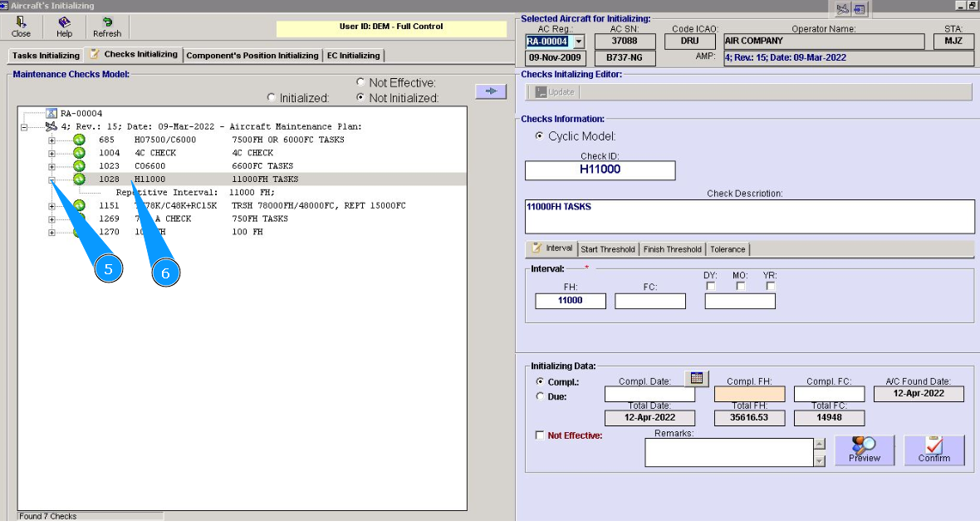Open Help from the toolbar
Image resolution: width=980 pixels, height=526 pixels.
click(64, 27)
